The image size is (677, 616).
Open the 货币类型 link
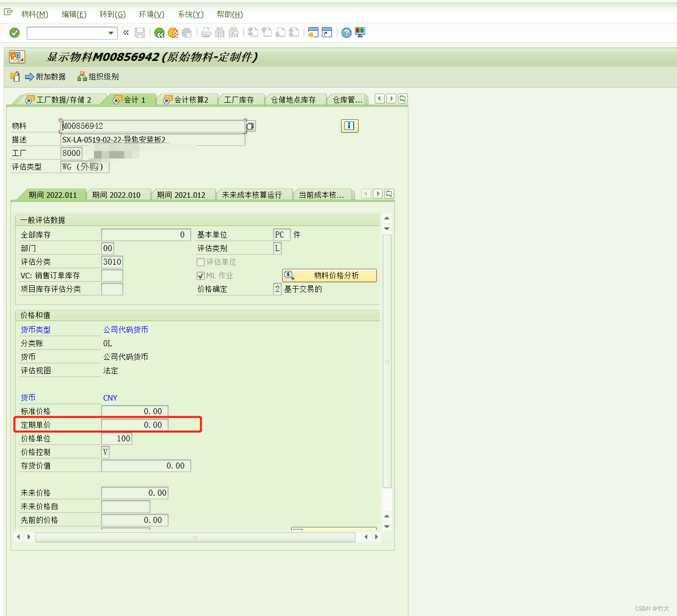[x=35, y=329]
